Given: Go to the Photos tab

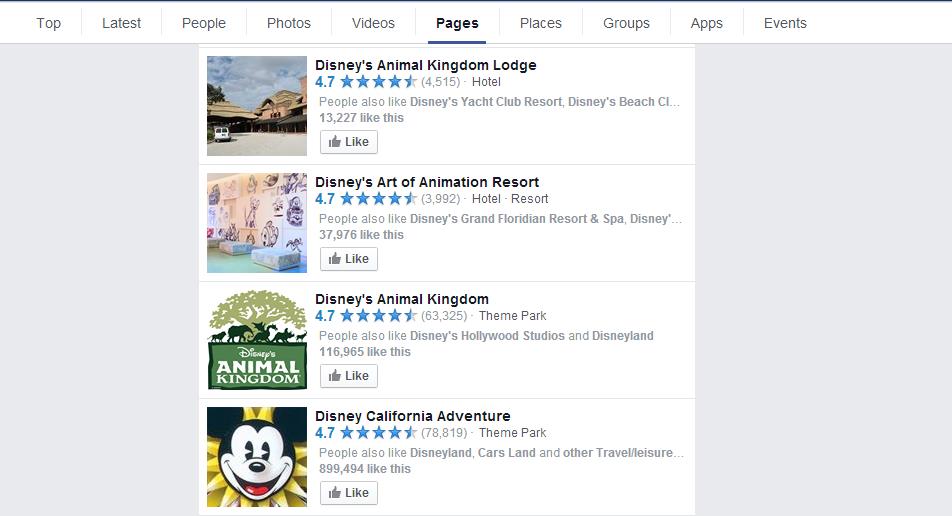Looking at the screenshot, I should [289, 23].
